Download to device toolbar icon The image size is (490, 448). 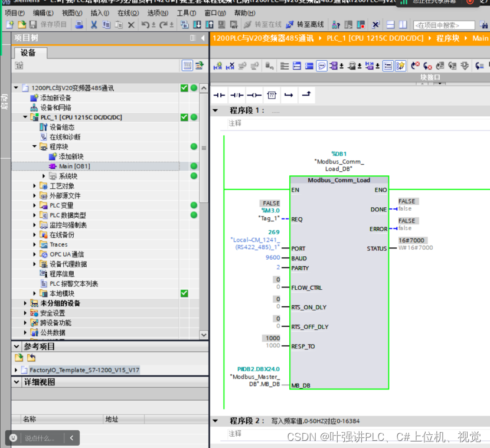(197, 25)
